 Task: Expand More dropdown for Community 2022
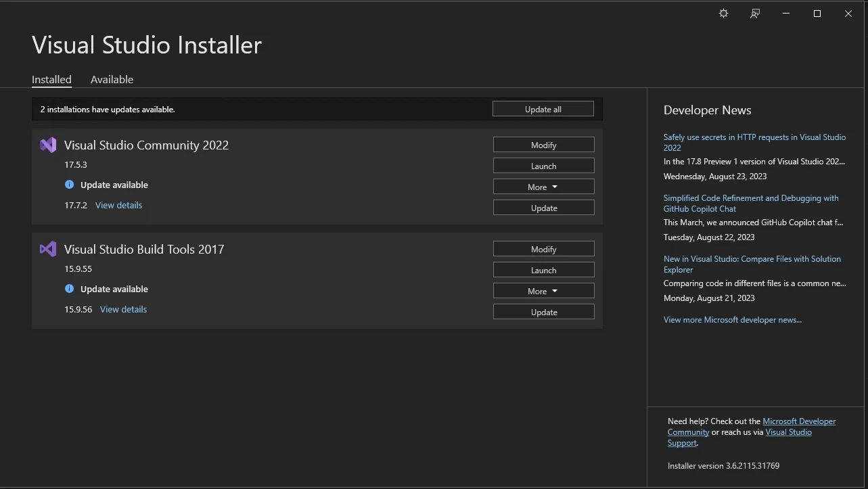click(543, 187)
